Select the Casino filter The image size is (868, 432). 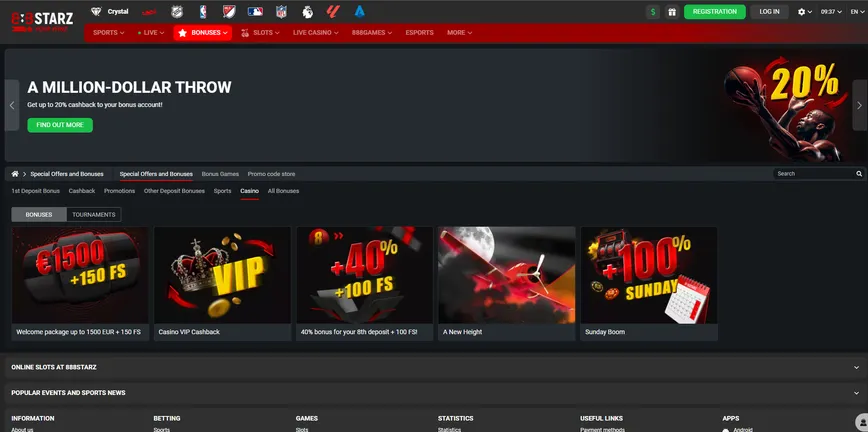point(249,191)
